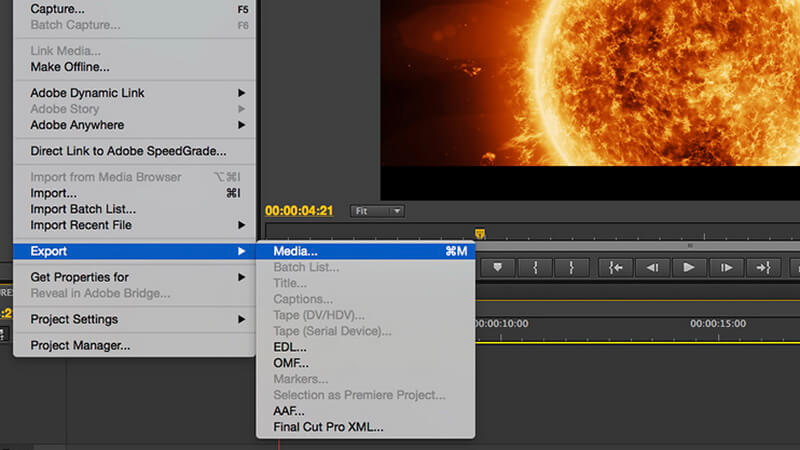Click the Go to Out point button
The height and width of the screenshot is (450, 800).
(x=763, y=267)
